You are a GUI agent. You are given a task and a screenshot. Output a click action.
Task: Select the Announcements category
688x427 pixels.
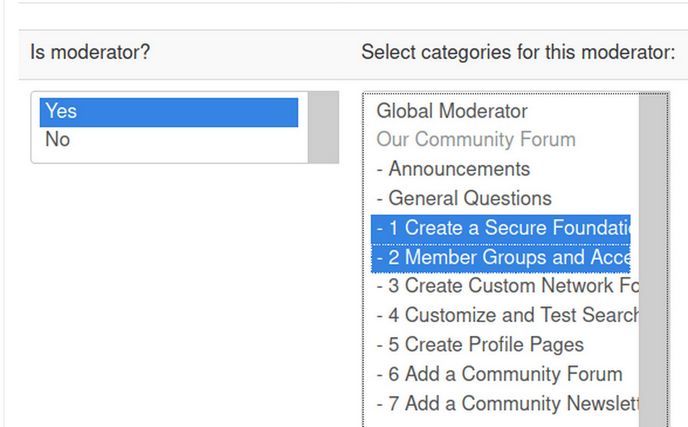pos(459,169)
